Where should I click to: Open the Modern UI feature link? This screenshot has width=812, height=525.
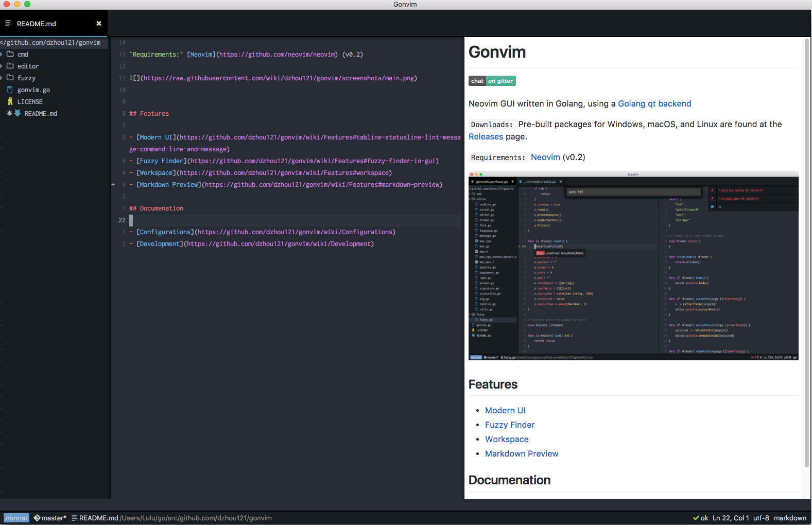click(x=505, y=410)
